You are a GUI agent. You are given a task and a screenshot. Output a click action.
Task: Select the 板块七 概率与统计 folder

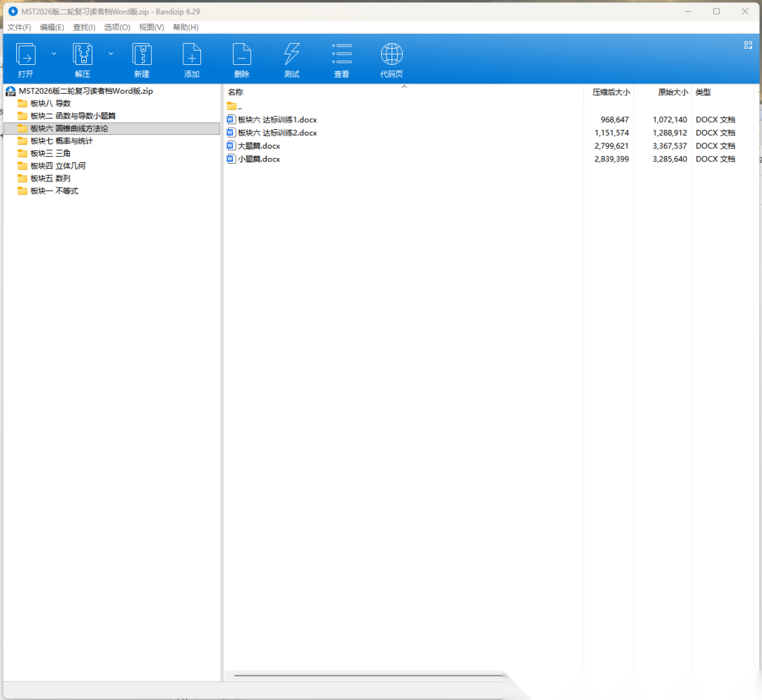click(x=61, y=141)
